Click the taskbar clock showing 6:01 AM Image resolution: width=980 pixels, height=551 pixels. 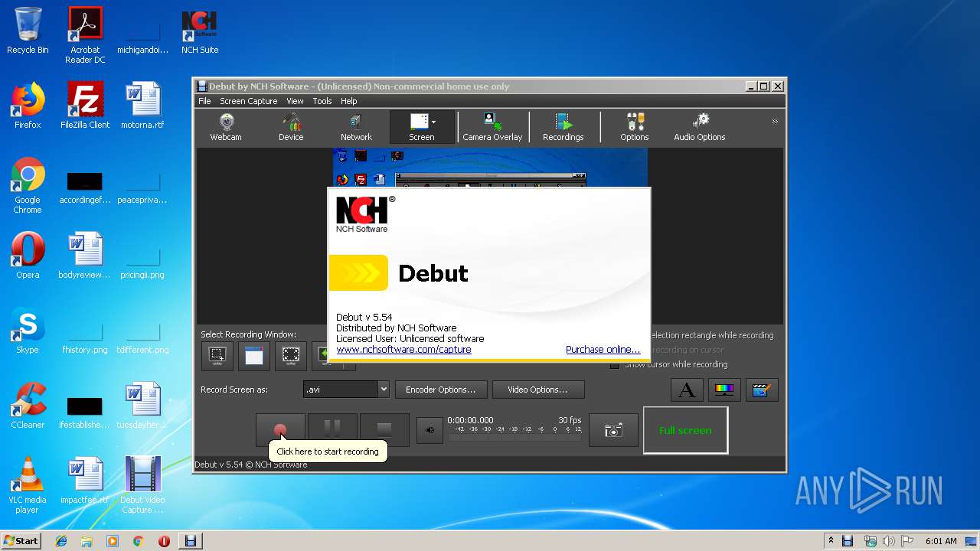941,541
